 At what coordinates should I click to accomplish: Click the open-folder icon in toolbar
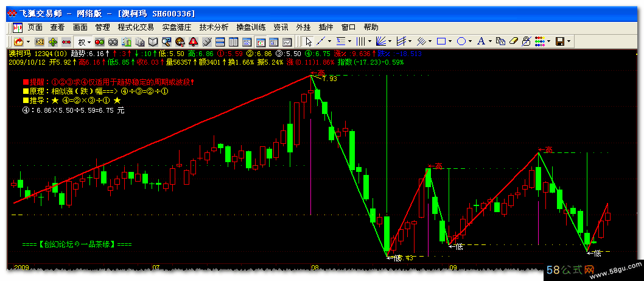18,41
